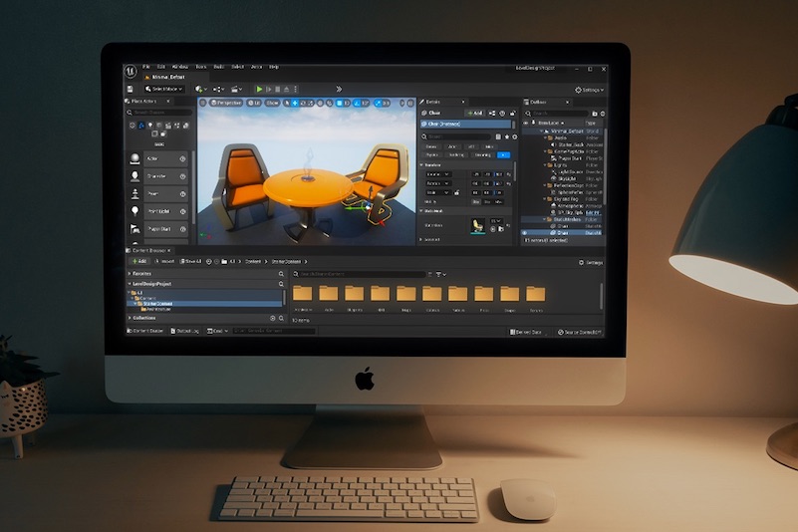Image resolution: width=798 pixels, height=532 pixels.
Task: Click the Details blueprint/hierarchy icon next to Add
Action: (492, 113)
